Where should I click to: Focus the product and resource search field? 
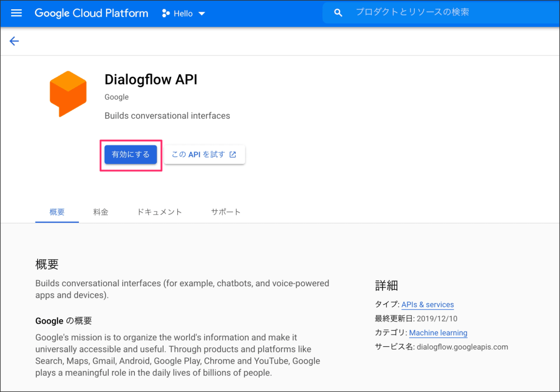[441, 13]
